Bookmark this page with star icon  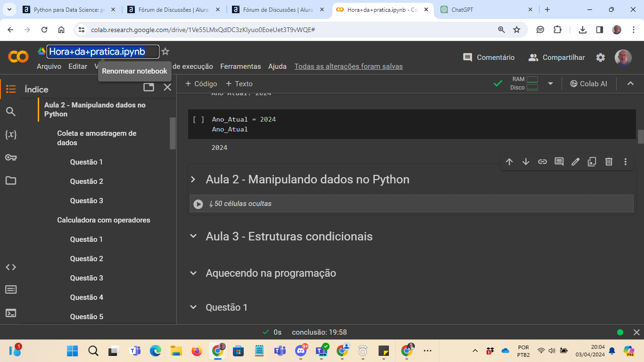(517, 30)
